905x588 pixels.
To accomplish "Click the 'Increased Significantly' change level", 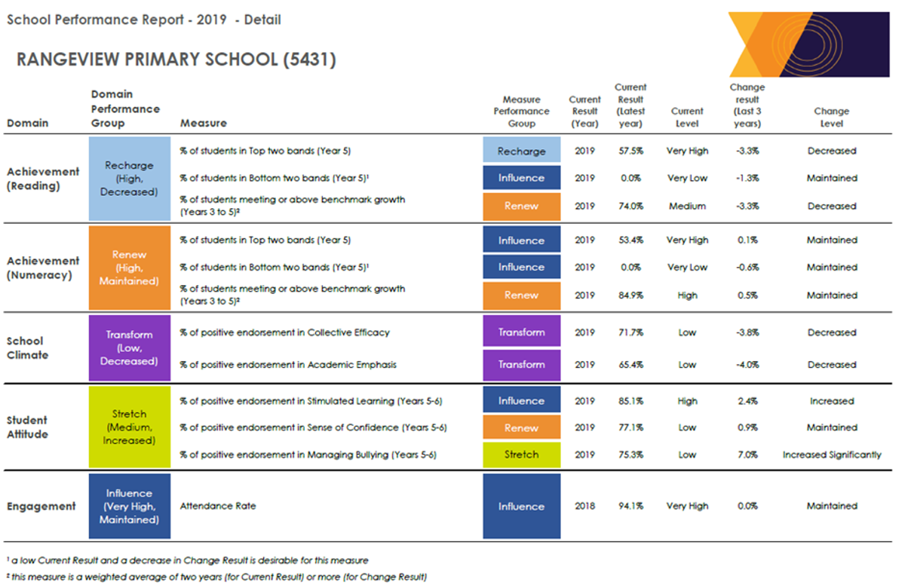I will coord(832,455).
